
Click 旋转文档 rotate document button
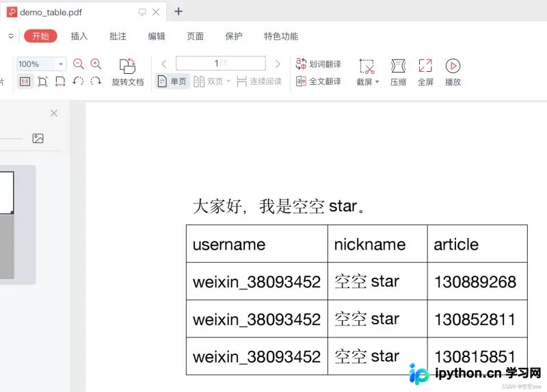(128, 72)
